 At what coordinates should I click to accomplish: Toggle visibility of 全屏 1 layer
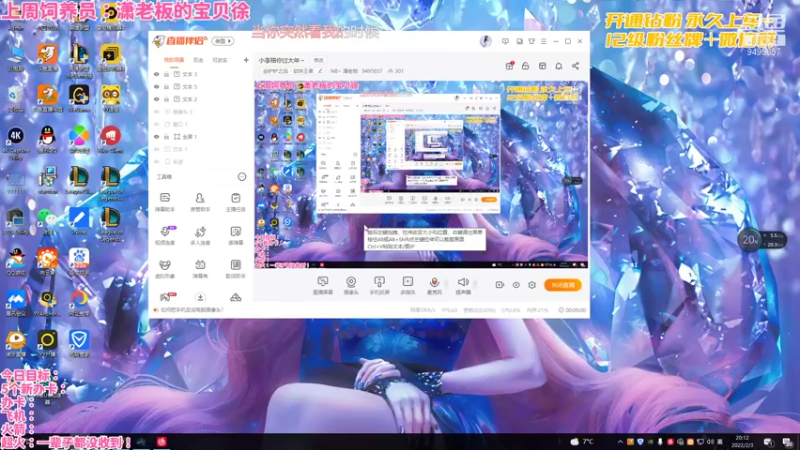pyautogui.click(x=157, y=137)
